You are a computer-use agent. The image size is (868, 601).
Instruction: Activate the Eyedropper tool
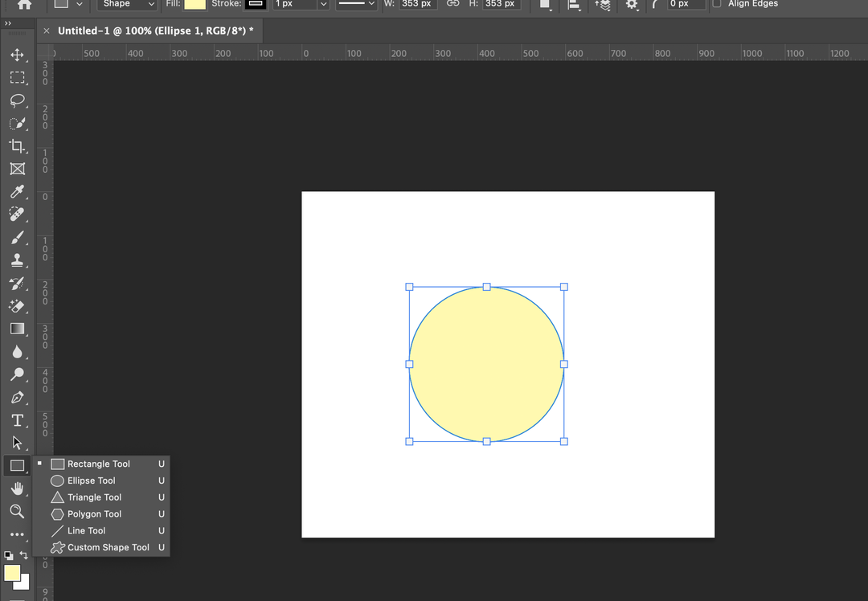[17, 192]
